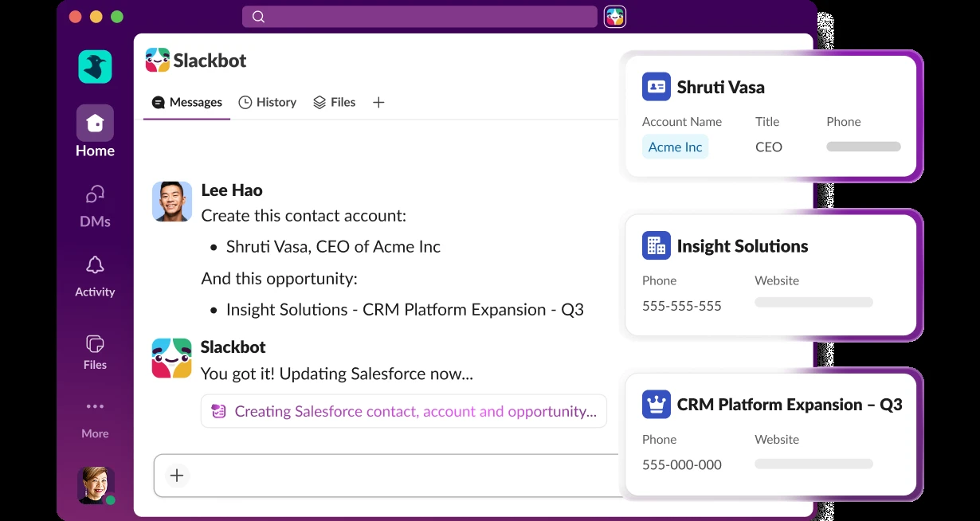Open the Acme Inc account link
980x521 pixels.
pyautogui.click(x=676, y=147)
